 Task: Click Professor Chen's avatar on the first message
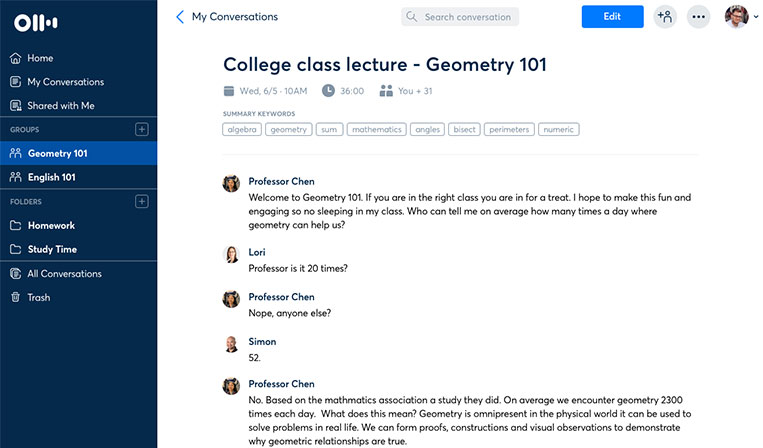pos(231,183)
